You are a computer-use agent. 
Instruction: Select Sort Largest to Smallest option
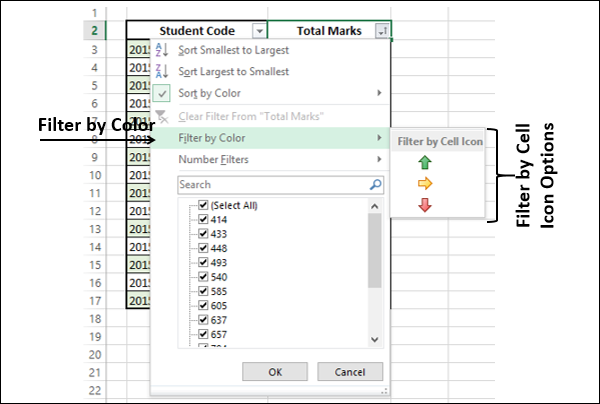[x=233, y=71]
